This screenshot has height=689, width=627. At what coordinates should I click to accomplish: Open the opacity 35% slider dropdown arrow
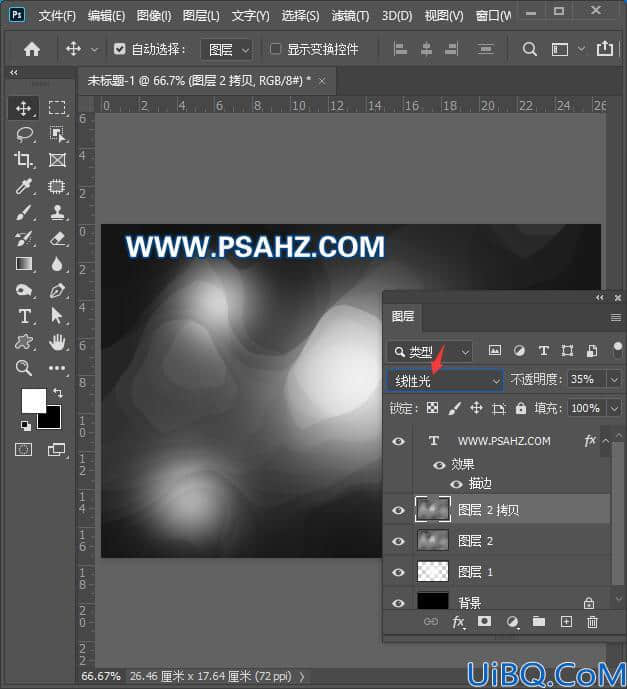click(x=614, y=380)
